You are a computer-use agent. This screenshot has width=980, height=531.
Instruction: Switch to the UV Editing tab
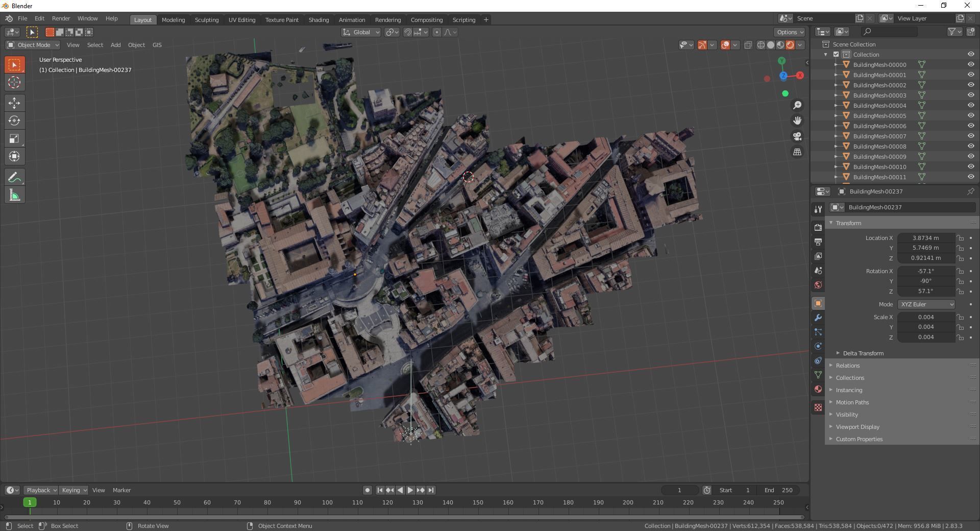(242, 20)
